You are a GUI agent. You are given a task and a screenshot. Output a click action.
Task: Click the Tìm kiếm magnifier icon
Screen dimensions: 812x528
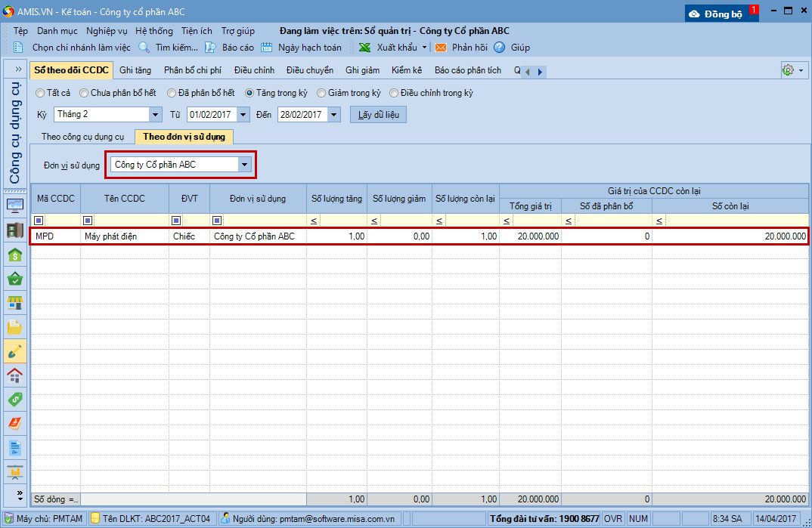pos(144,48)
